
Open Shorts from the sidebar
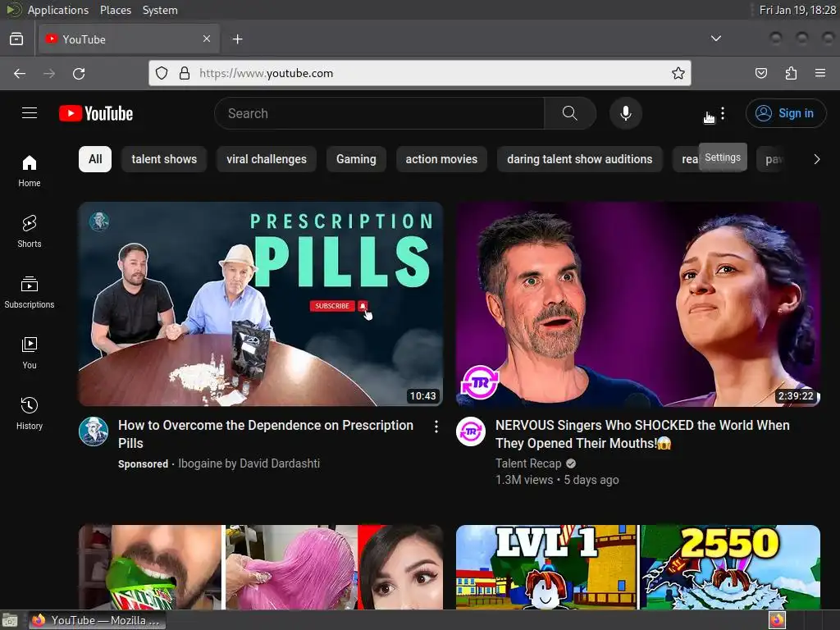coord(29,231)
